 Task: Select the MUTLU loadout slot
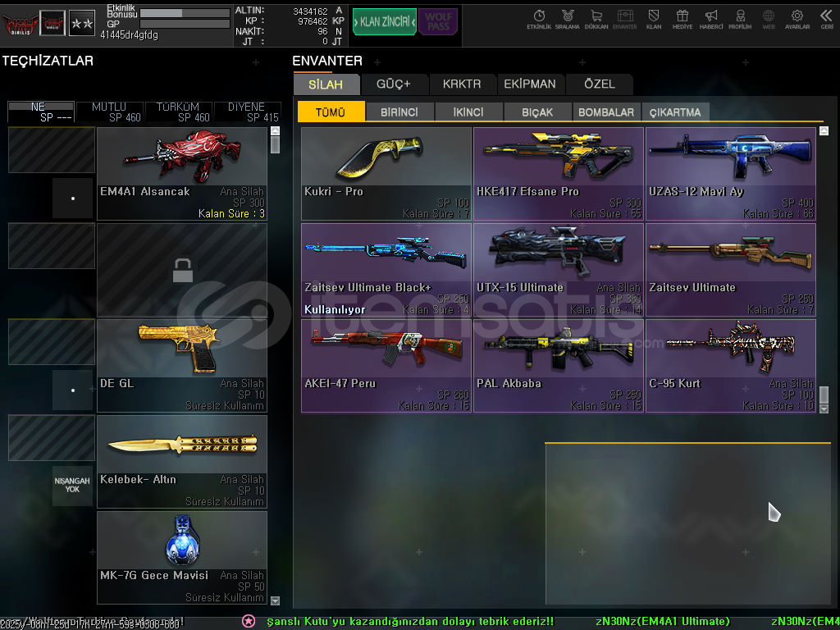(x=110, y=112)
